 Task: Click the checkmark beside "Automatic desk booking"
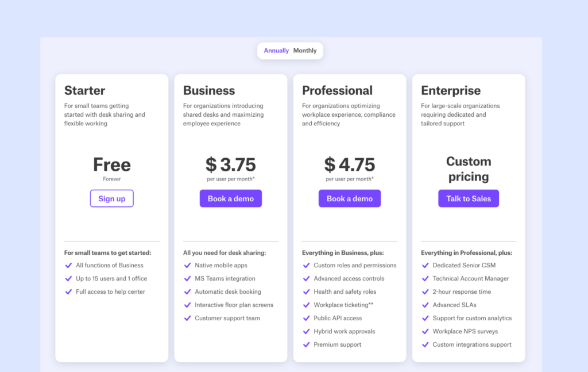click(188, 292)
